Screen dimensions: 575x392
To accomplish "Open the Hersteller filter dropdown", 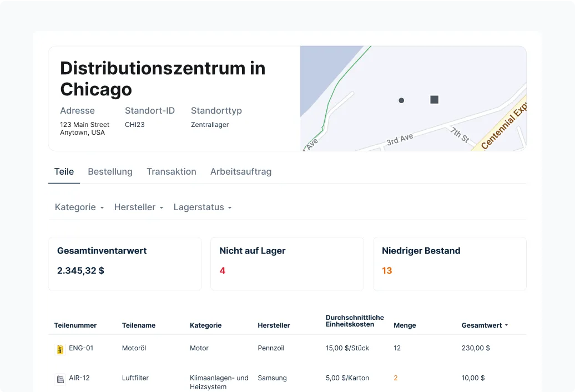I will (139, 207).
